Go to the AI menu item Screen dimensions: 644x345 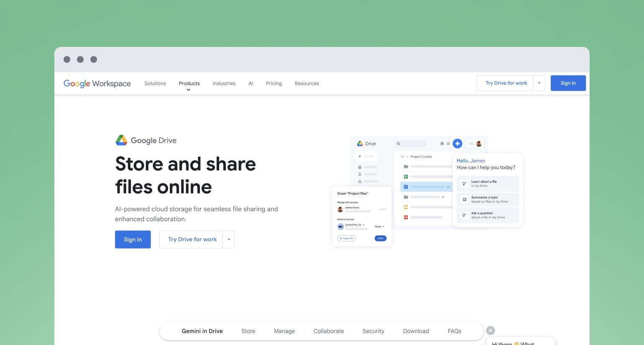tap(250, 83)
